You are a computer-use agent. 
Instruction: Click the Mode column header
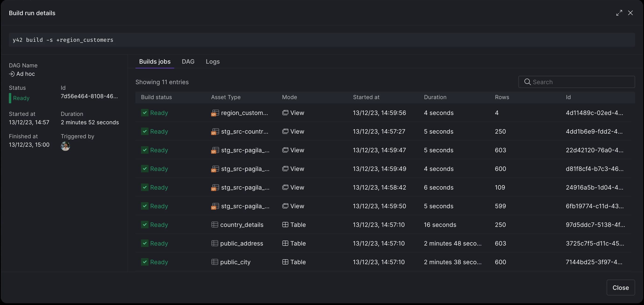click(x=289, y=97)
